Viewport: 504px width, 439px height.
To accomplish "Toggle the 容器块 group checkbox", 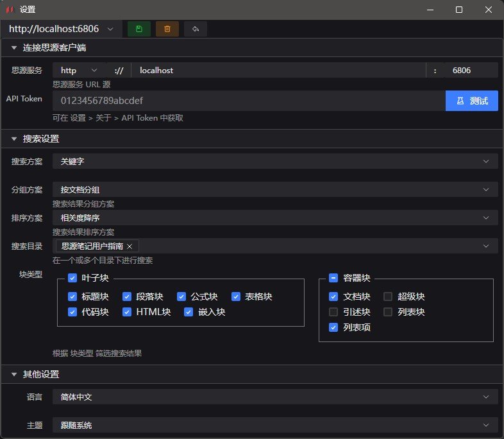I will pyautogui.click(x=333, y=278).
